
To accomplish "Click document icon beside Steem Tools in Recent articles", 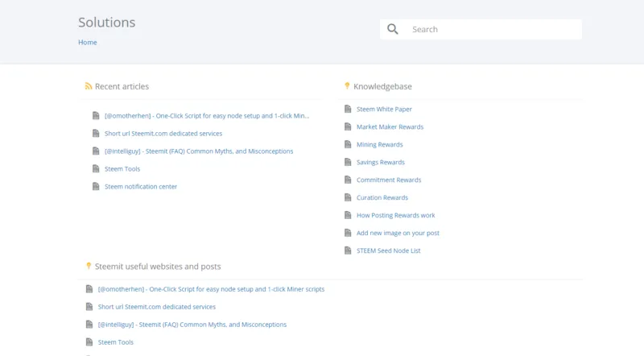I will coord(96,168).
